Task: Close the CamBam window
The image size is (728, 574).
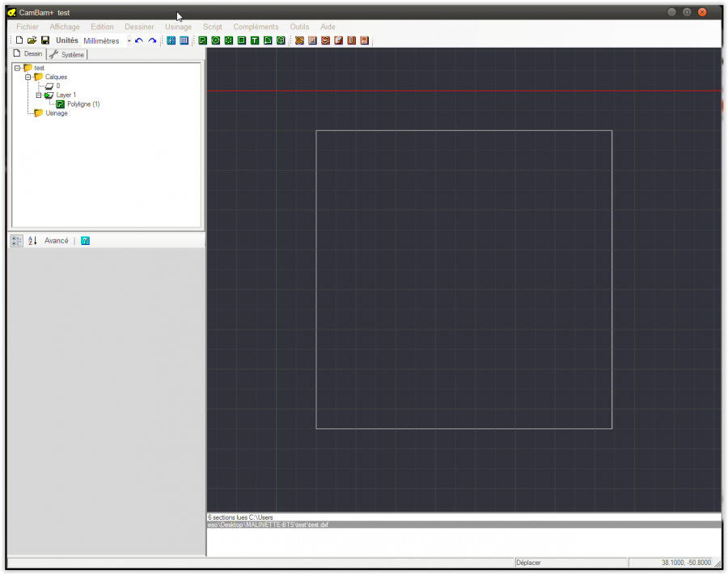Action: pos(702,12)
